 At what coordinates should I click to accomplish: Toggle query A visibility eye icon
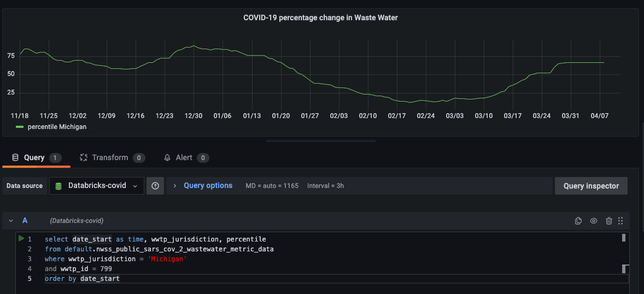point(594,221)
